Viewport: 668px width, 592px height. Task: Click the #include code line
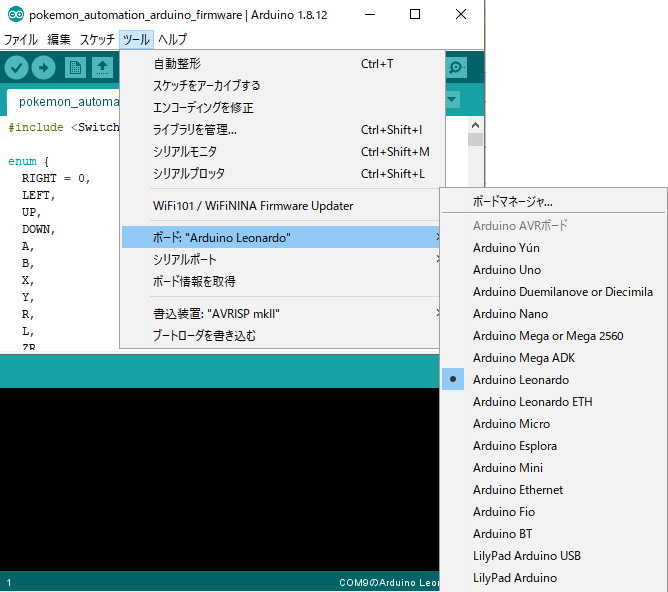(64, 127)
